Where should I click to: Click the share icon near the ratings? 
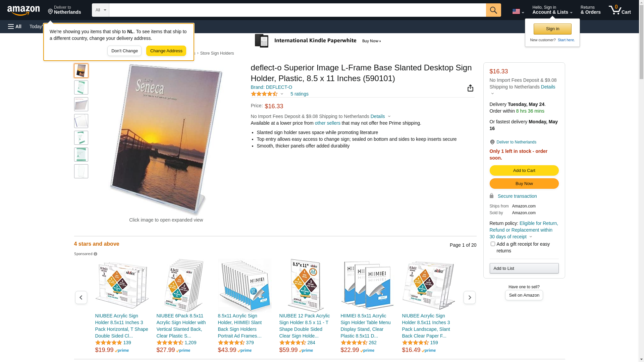click(x=470, y=88)
